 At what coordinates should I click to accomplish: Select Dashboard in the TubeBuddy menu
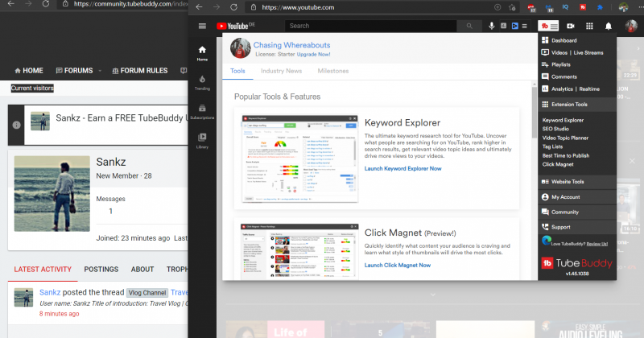(x=563, y=40)
